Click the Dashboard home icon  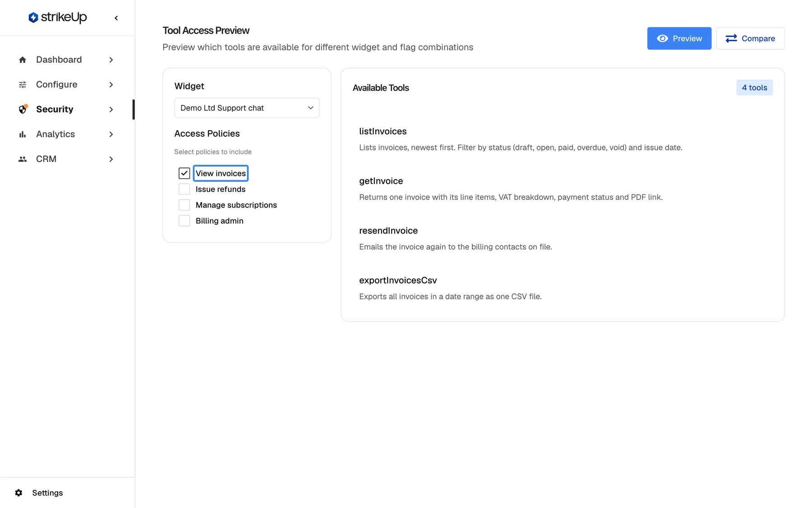[23, 60]
